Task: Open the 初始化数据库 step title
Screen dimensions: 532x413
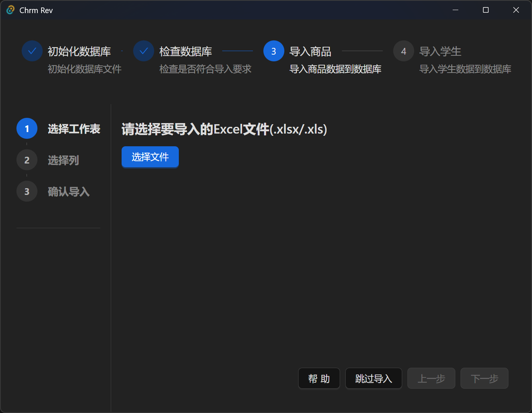Action: tap(79, 51)
